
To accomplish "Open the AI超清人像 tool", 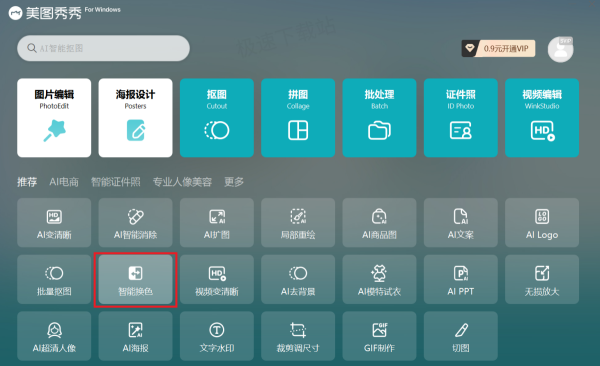I will [54, 336].
